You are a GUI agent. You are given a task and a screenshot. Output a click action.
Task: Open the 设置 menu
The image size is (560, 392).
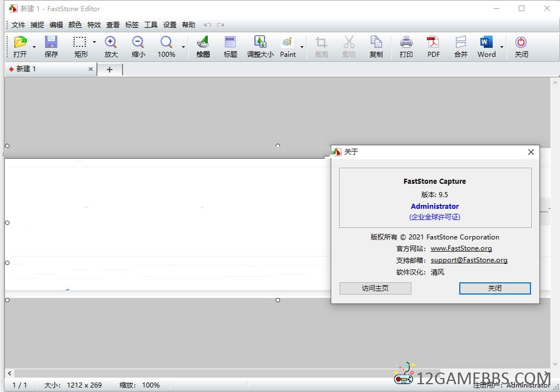[x=170, y=24]
